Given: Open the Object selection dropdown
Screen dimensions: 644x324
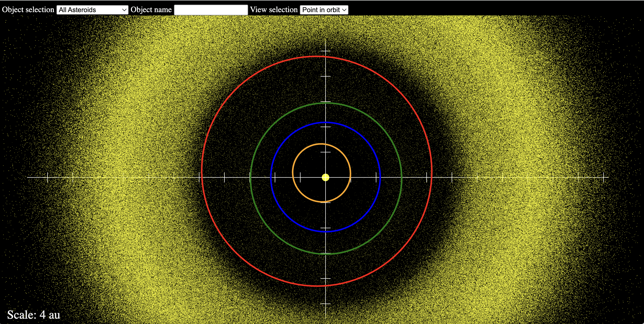Looking at the screenshot, I should tap(92, 10).
